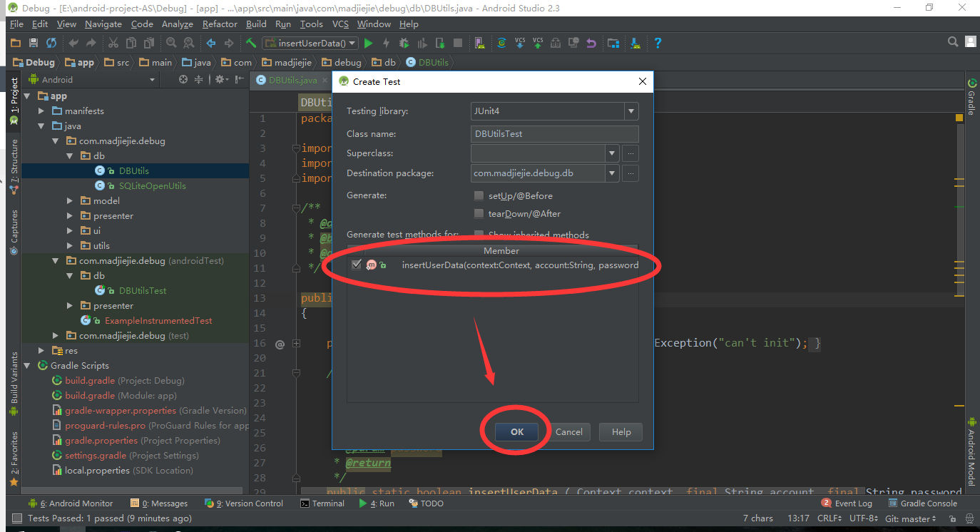Open the Navigate menu
Image resolution: width=980 pixels, height=532 pixels.
(x=103, y=24)
